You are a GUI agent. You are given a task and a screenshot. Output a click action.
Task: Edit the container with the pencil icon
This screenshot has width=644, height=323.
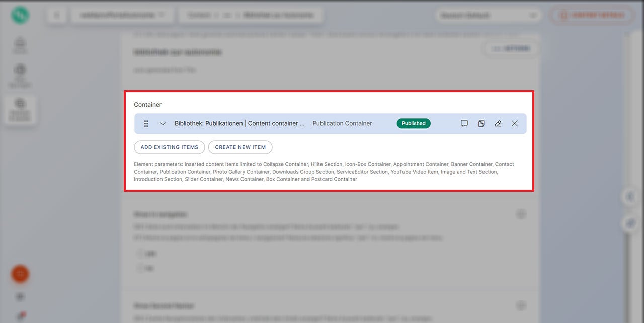tap(498, 123)
